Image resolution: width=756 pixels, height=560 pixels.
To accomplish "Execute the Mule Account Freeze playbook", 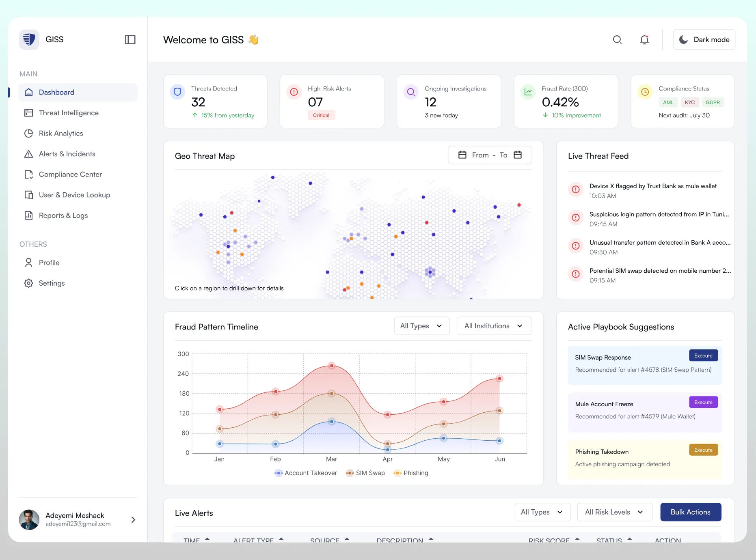I will (x=703, y=402).
